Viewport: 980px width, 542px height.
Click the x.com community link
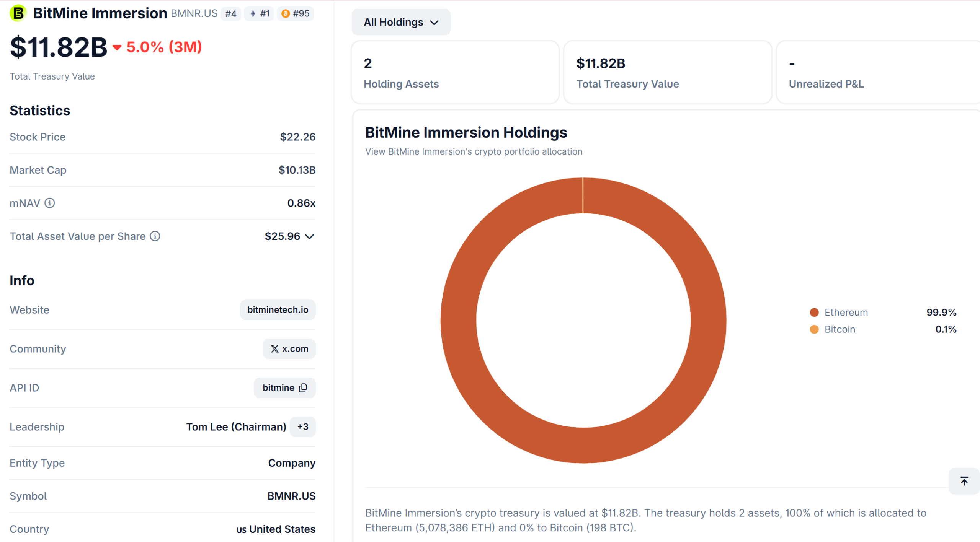289,348
